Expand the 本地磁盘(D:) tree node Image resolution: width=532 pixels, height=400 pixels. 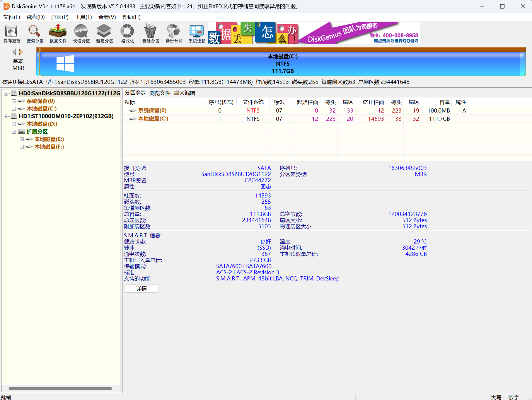pos(14,124)
